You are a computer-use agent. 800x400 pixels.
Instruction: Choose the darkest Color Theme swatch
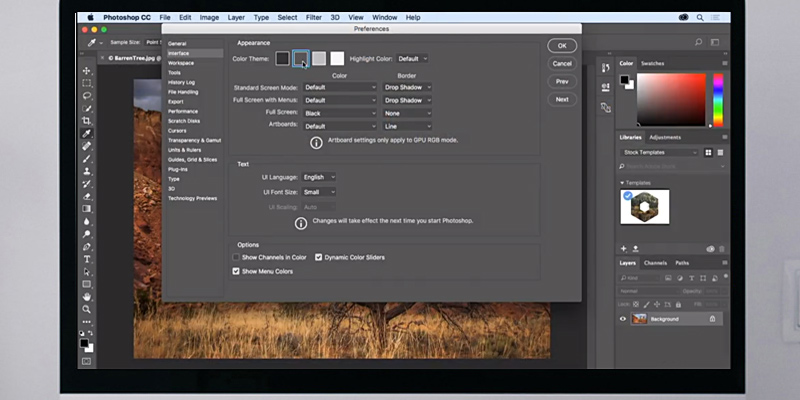click(283, 58)
